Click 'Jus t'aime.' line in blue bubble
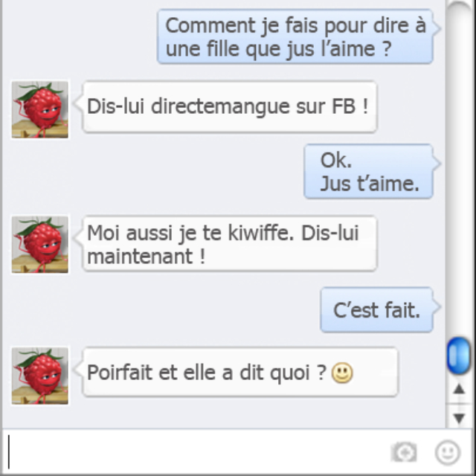 tap(370, 184)
